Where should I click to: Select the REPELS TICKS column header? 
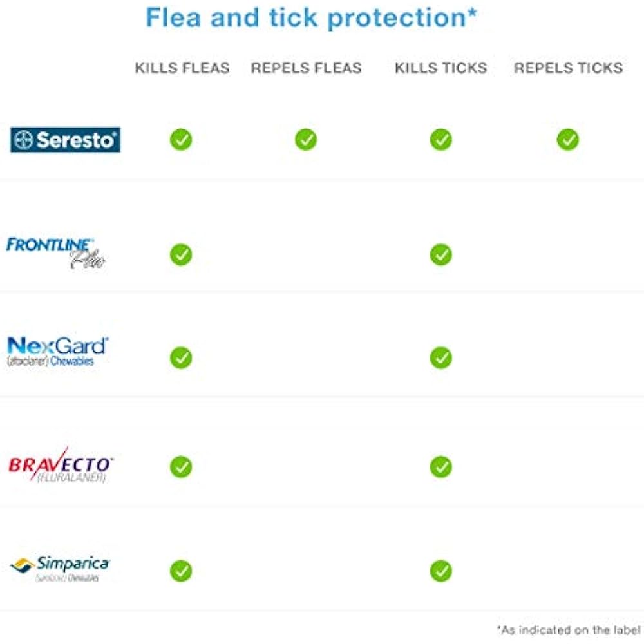click(569, 68)
